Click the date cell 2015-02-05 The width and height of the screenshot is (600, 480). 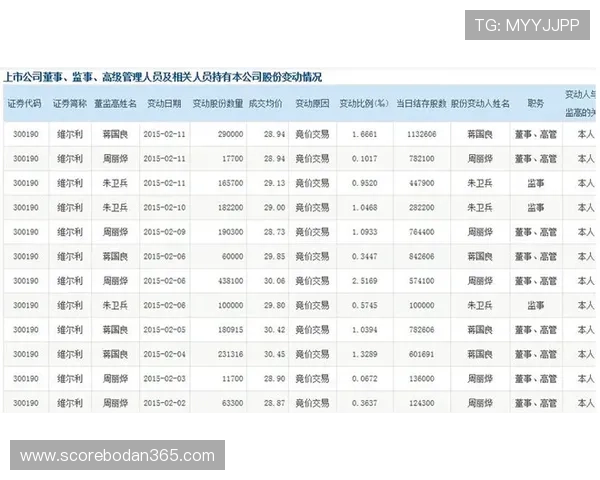pyautogui.click(x=165, y=330)
